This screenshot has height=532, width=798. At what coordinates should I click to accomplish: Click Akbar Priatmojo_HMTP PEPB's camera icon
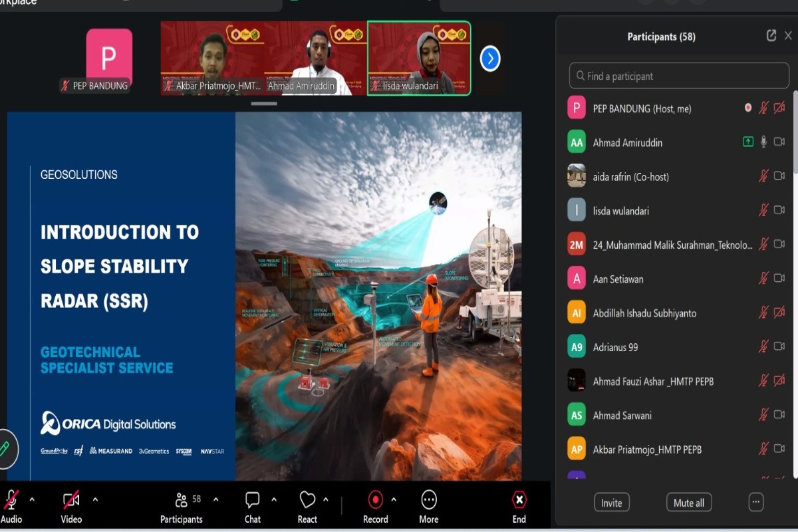tap(779, 449)
